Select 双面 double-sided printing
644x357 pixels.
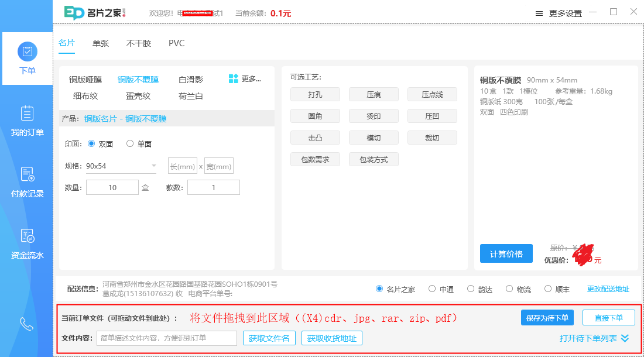100,143
